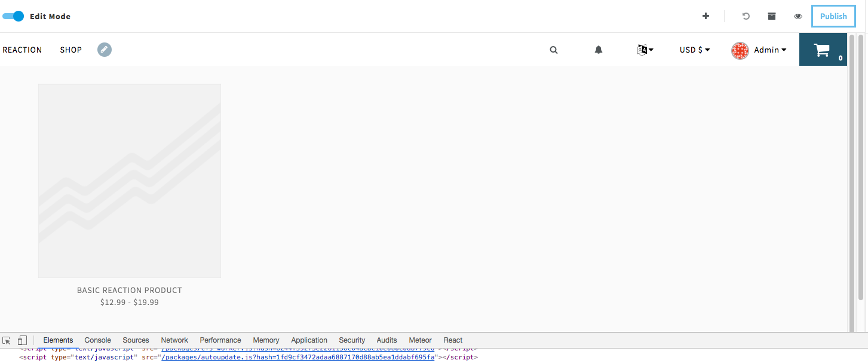
Task: Switch to the Application tab
Action: (x=309, y=340)
